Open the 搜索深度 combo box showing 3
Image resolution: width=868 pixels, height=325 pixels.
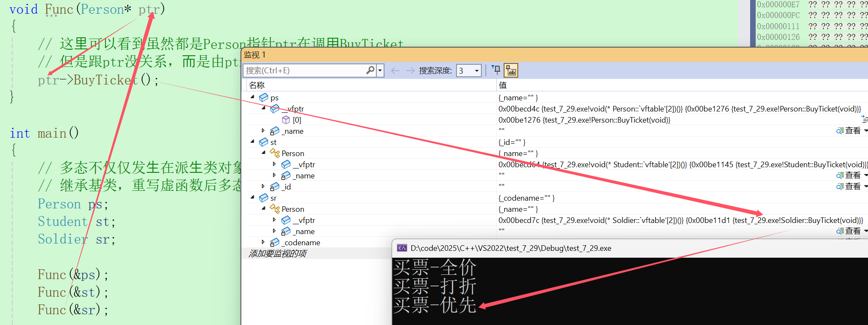[x=469, y=70]
